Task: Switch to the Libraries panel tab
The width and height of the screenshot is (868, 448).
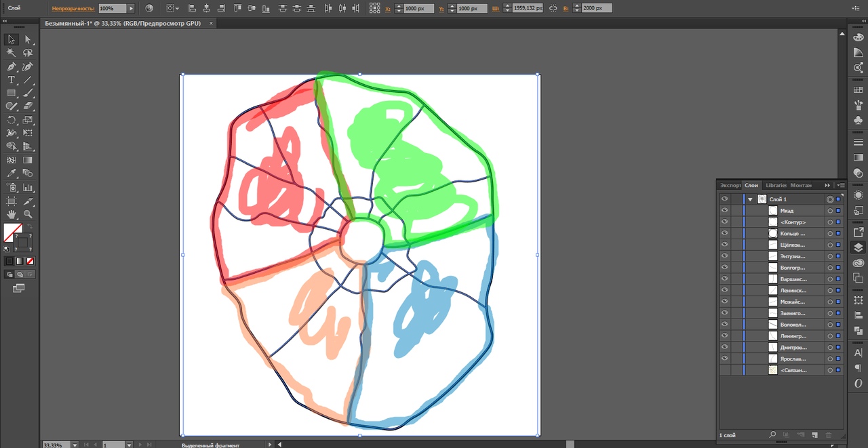Action: 776,185
